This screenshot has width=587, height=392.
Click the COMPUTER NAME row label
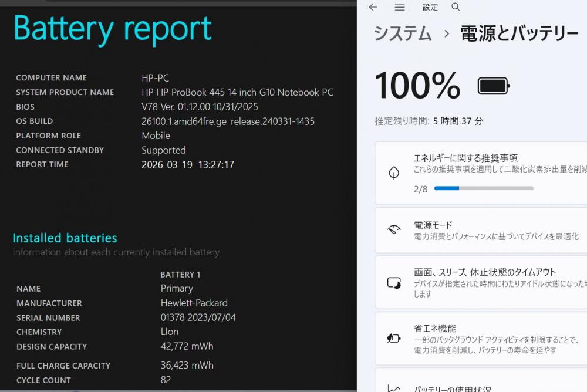(51, 78)
